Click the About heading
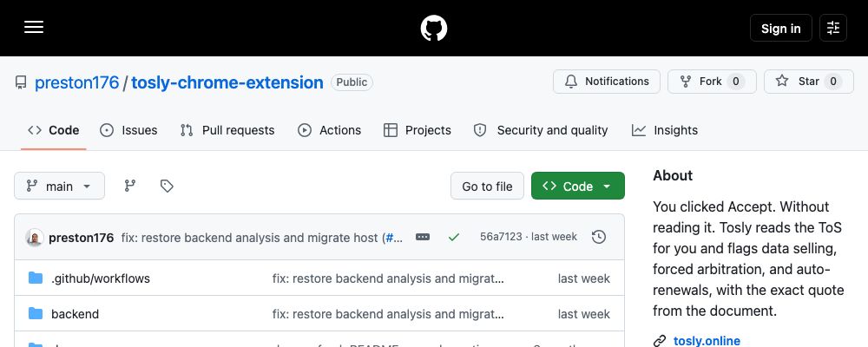Screen dimensions: 868x347 673,175
